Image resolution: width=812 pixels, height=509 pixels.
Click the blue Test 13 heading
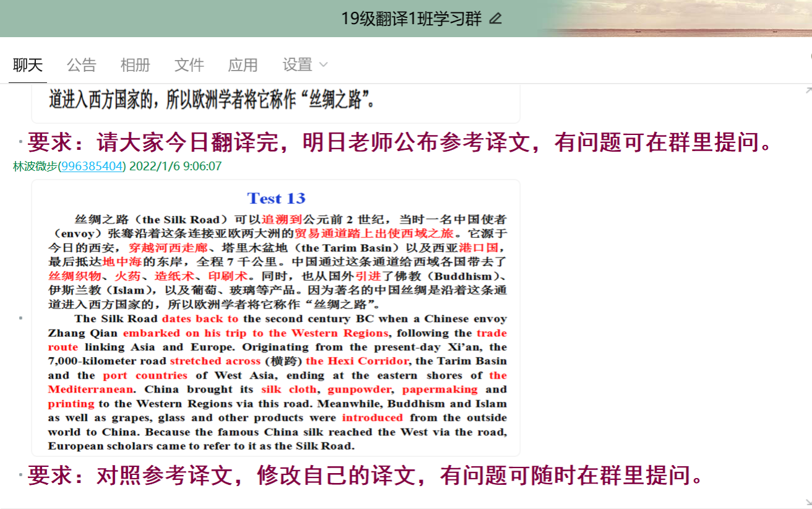(x=276, y=198)
